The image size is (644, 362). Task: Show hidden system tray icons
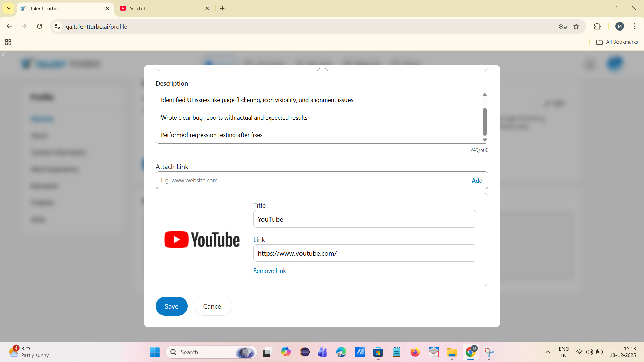[x=548, y=352]
